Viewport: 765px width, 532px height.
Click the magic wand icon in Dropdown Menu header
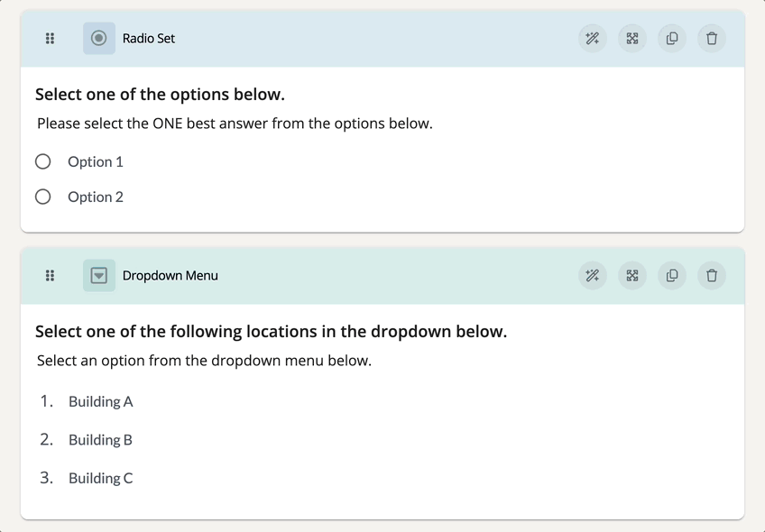pyautogui.click(x=592, y=276)
